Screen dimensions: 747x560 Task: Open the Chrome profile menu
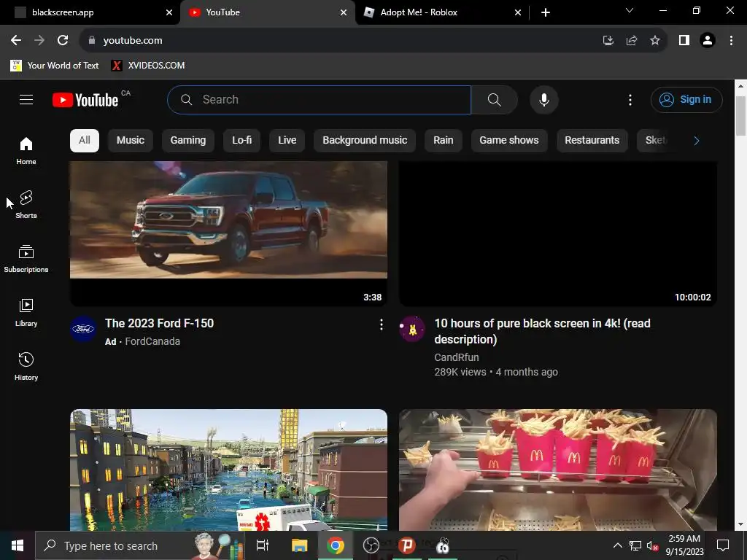click(x=708, y=41)
